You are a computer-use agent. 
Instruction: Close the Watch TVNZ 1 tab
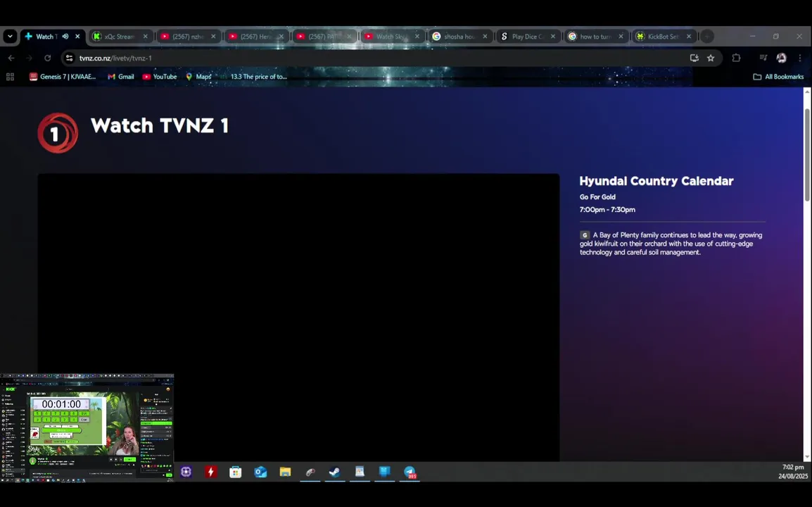(77, 37)
